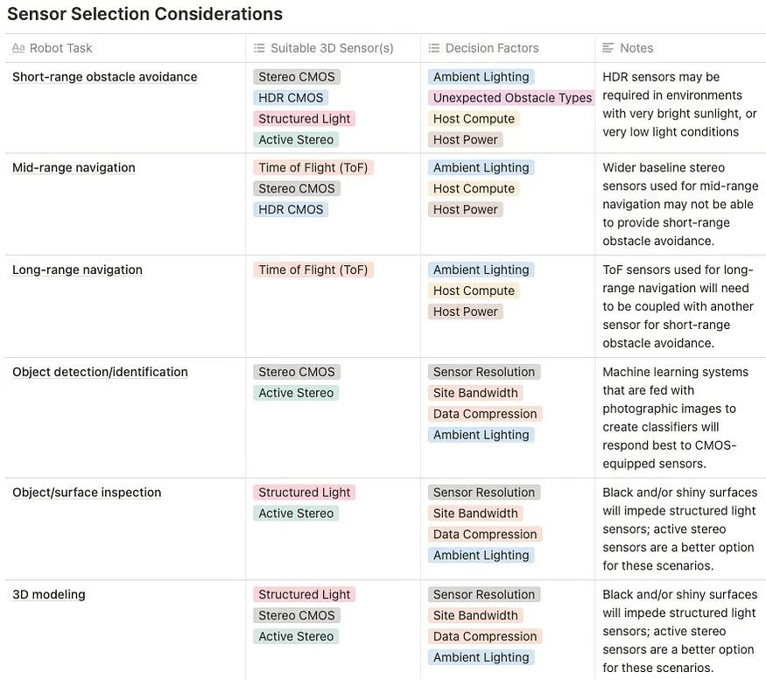
Task: Click HDR CMOS tag in Short-range row
Action: 291,98
